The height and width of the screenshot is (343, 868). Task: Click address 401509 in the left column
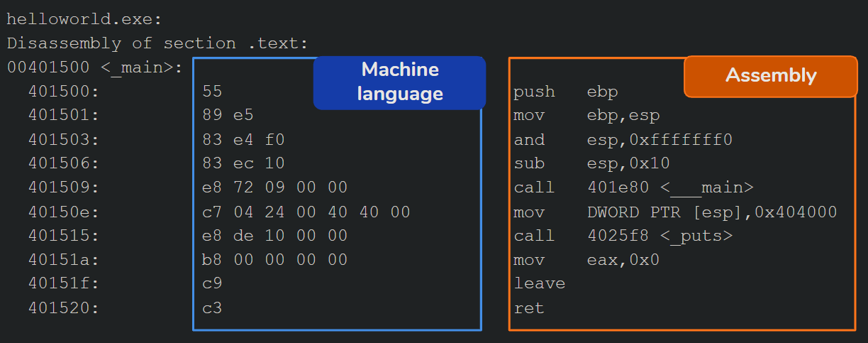pos(64,187)
